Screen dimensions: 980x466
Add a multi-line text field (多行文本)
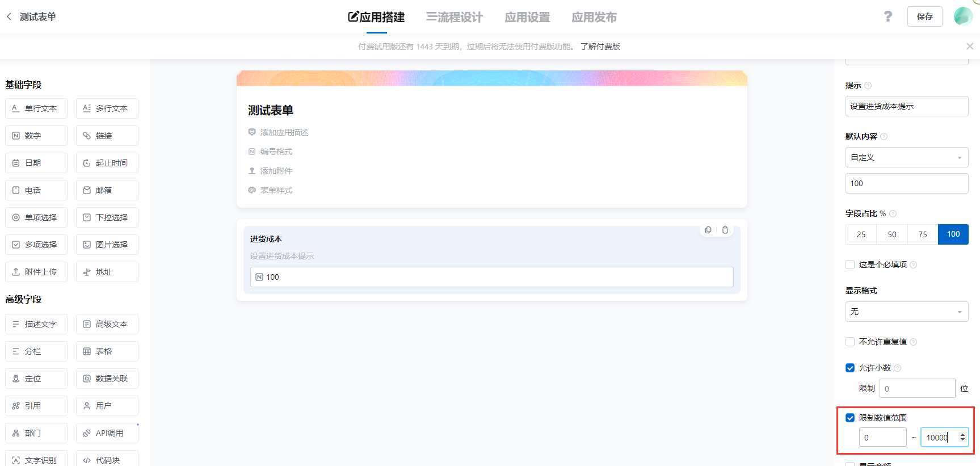107,108
